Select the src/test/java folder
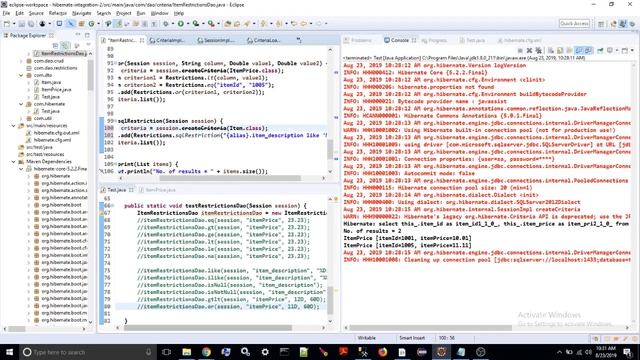This screenshot has height=360, width=640. (39, 147)
